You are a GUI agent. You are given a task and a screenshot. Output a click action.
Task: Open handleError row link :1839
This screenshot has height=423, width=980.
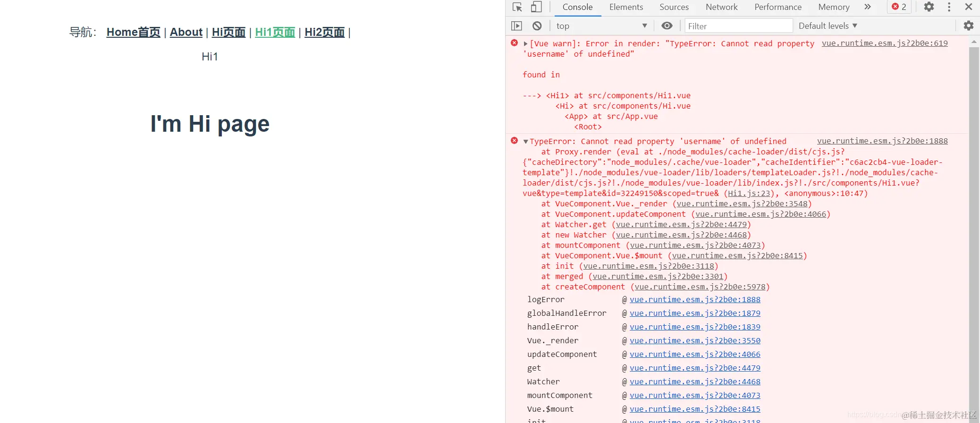click(x=695, y=327)
